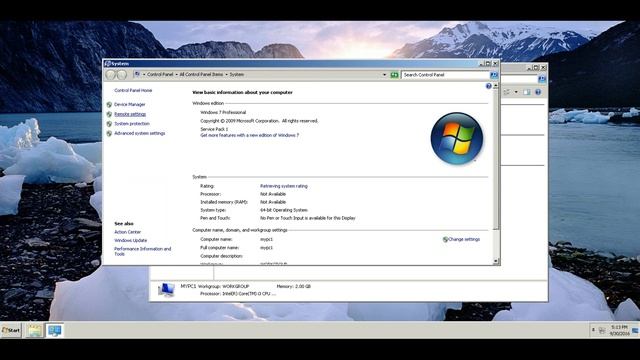Go to Control Panel Home

[133, 91]
